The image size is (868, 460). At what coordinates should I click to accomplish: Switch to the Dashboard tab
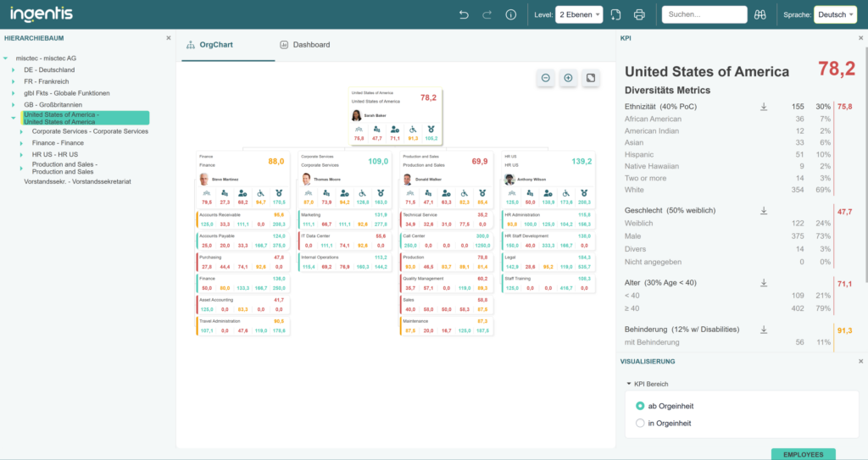coord(305,45)
